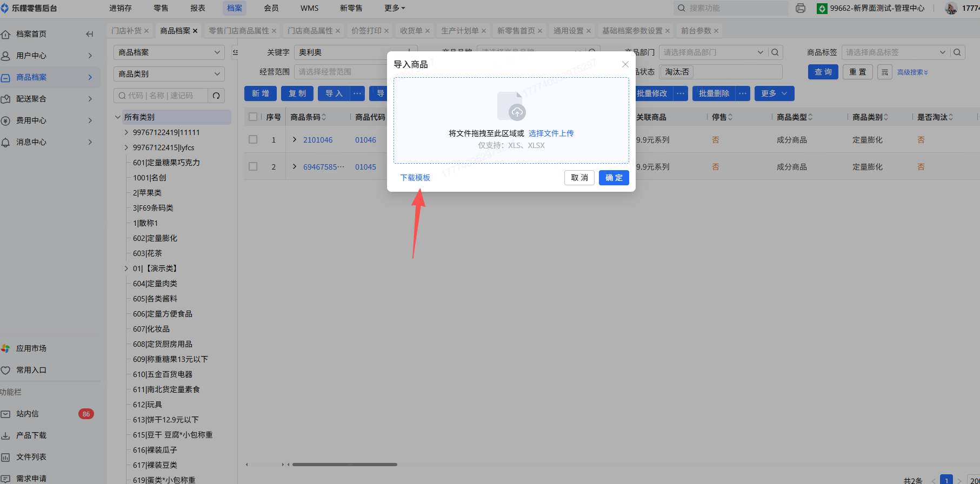The height and width of the screenshot is (484, 980).
Task: Sort by 商品条码 column header
Action: (x=308, y=117)
